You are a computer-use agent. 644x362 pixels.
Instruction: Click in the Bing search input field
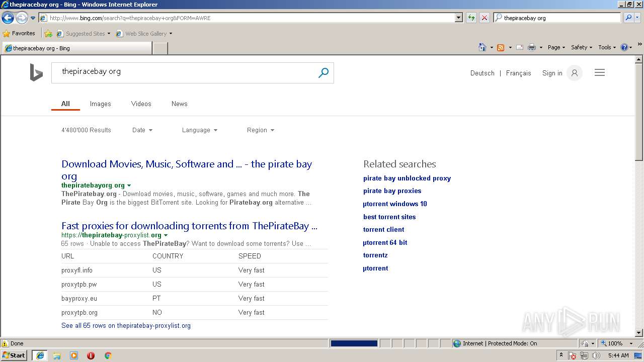coord(184,73)
